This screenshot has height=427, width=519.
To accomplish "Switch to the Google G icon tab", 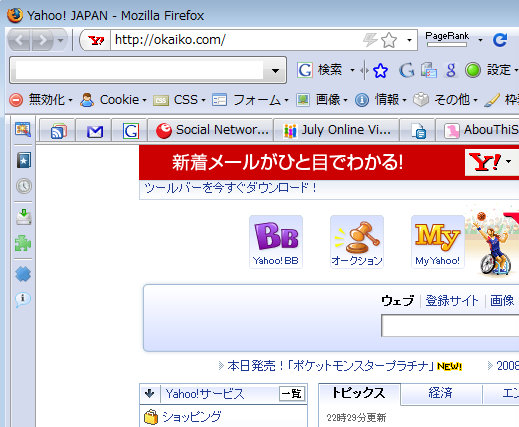I will coord(130,130).
